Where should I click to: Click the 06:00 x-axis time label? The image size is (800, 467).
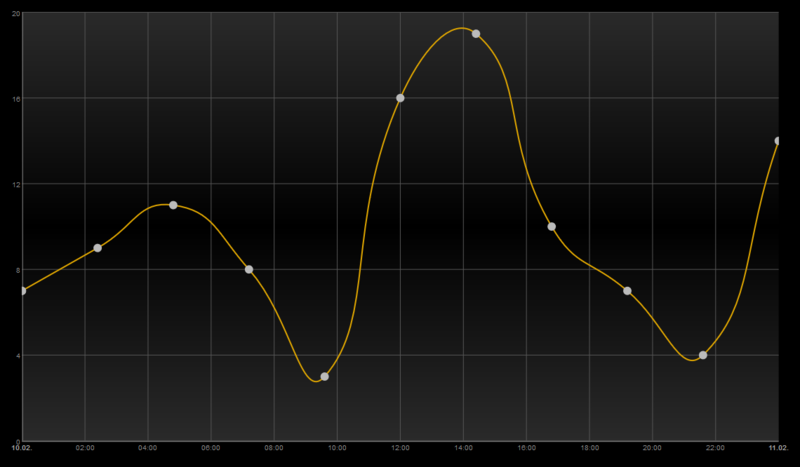coord(211,447)
